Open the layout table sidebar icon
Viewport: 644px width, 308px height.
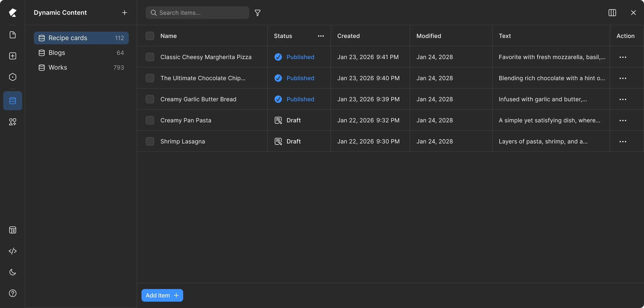click(13, 230)
